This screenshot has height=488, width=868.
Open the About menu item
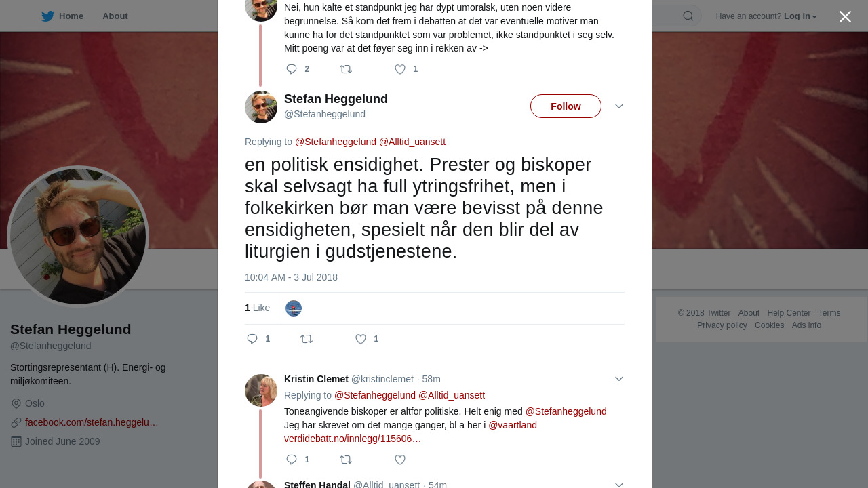click(115, 16)
